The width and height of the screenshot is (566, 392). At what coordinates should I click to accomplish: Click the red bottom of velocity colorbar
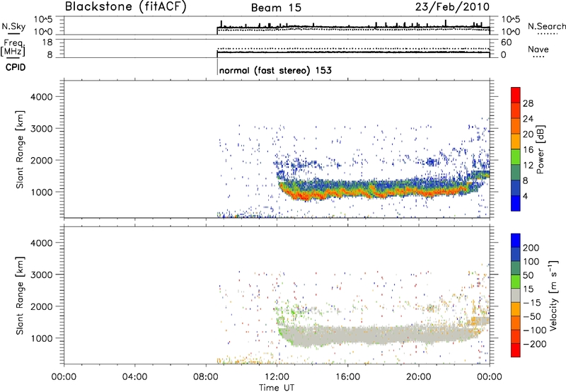pos(516,350)
